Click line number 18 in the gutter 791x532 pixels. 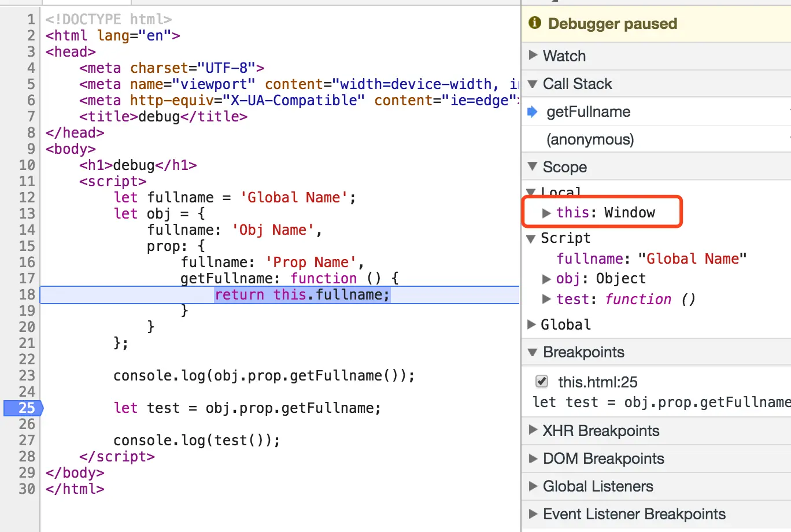27,294
